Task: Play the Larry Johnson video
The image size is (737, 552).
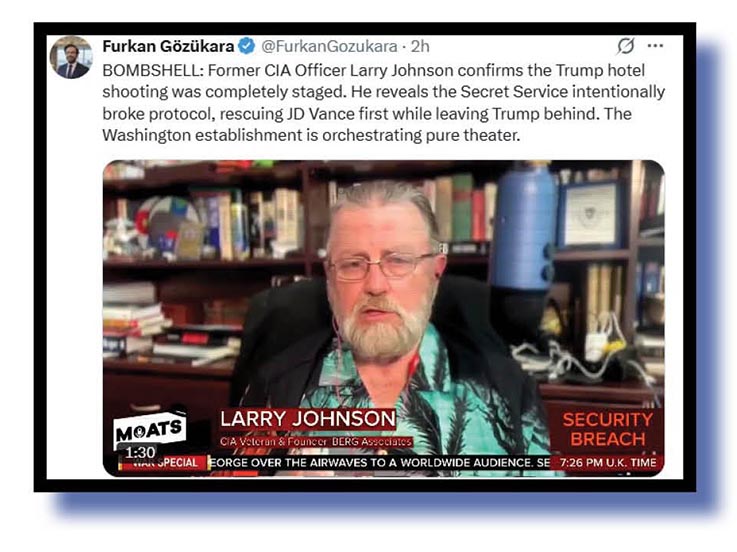Action: (x=384, y=318)
